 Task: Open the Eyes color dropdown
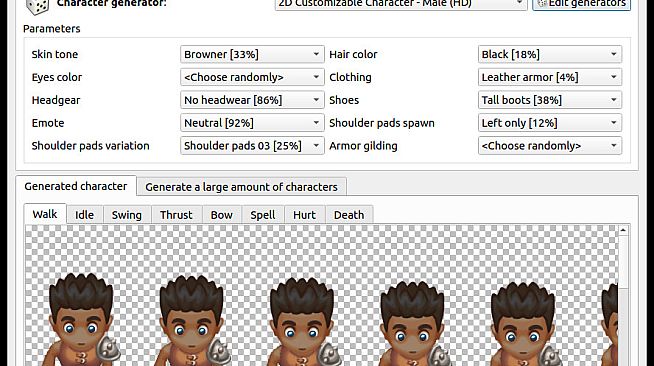tap(252, 77)
